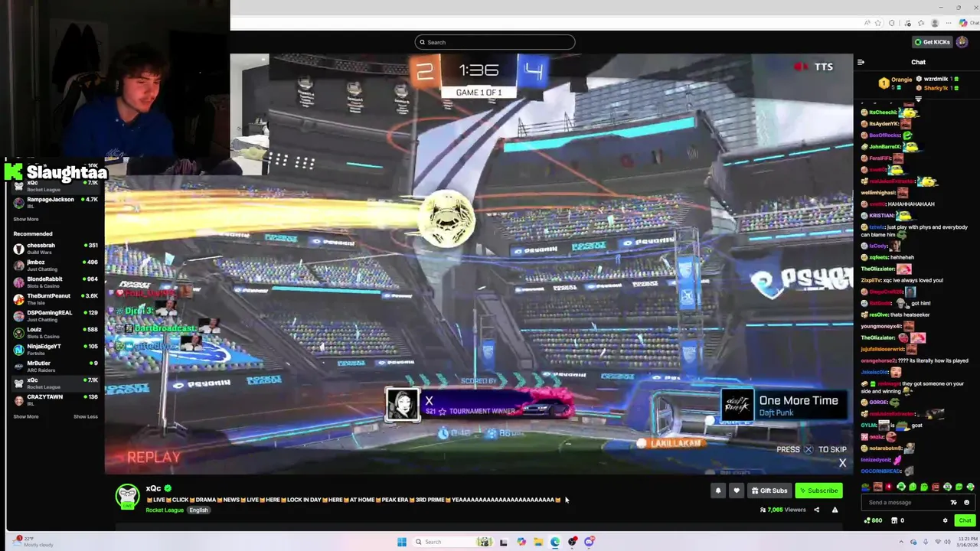Collapse the chat panel with arrow icon
Image resolution: width=980 pixels, height=551 pixels.
coord(861,62)
